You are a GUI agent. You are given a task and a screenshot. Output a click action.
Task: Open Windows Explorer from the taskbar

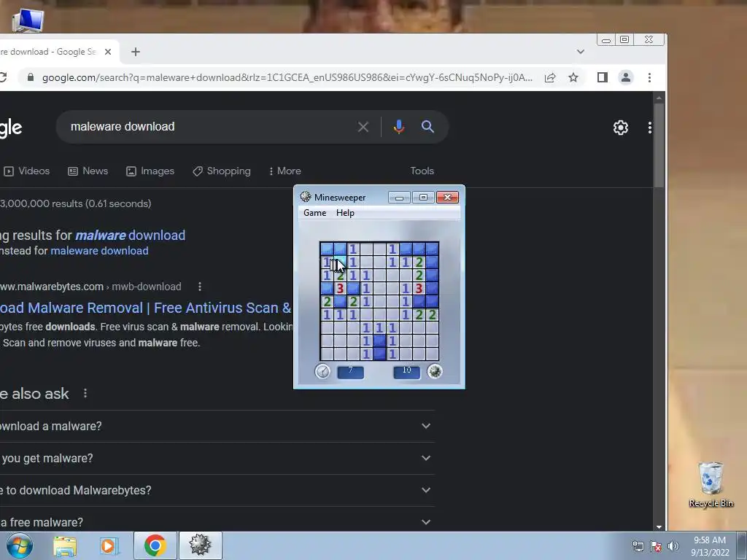pyautogui.click(x=65, y=546)
